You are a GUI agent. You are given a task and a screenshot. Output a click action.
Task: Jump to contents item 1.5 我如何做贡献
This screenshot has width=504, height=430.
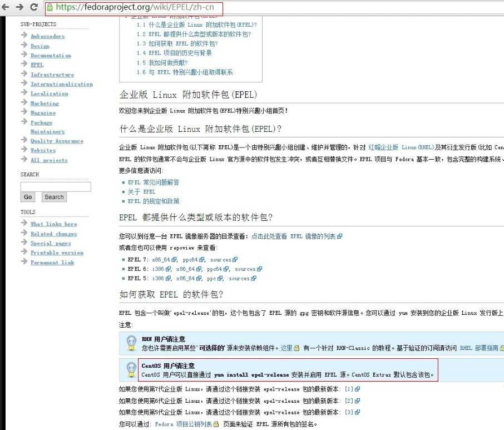(x=162, y=63)
